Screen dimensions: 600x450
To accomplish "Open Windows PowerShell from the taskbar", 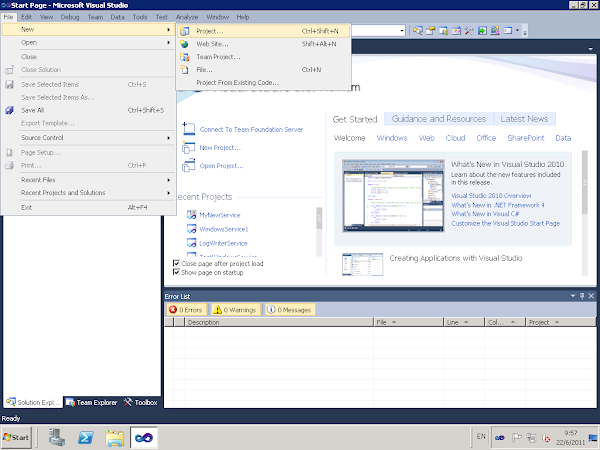I will pos(86,437).
